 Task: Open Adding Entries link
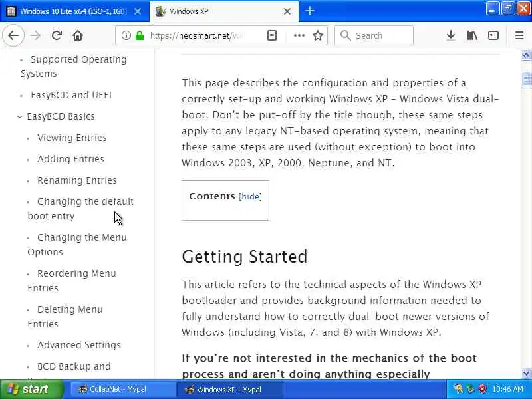point(70,159)
